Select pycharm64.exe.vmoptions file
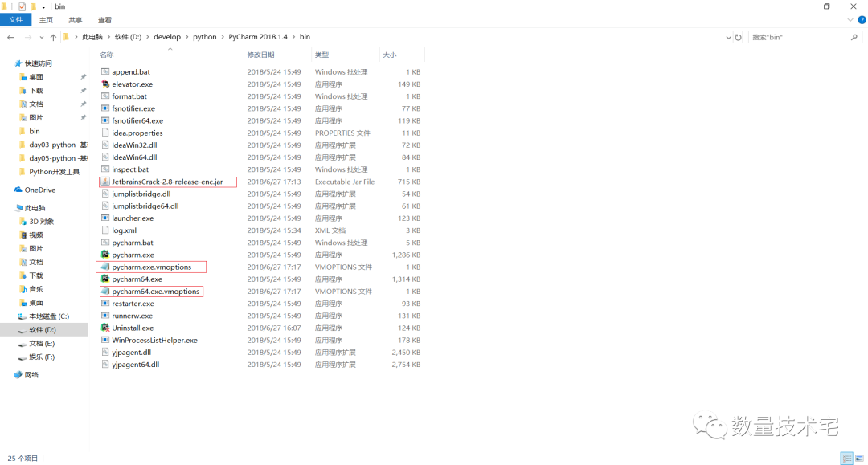This screenshot has width=868, height=465. point(155,291)
